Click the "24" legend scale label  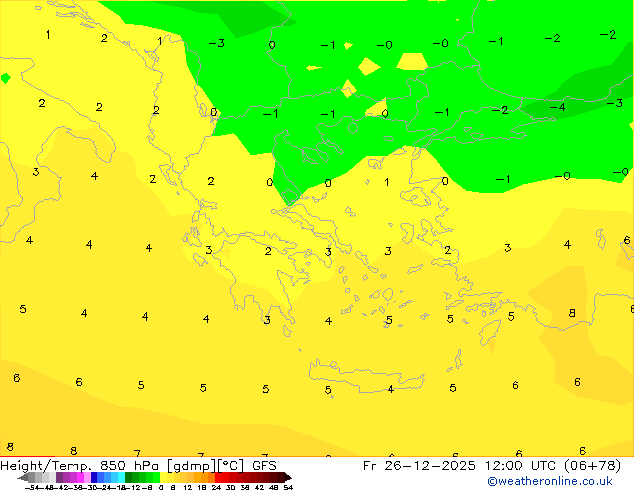pos(216,487)
